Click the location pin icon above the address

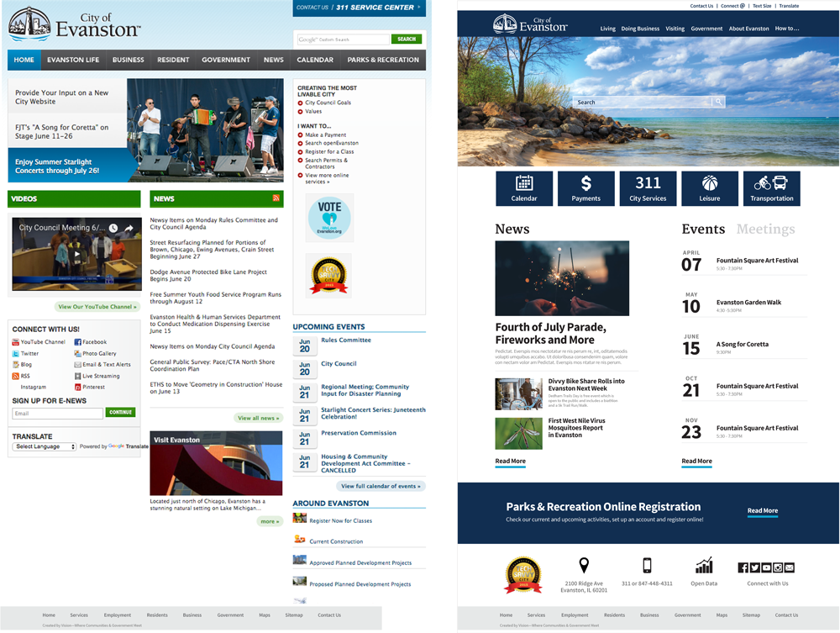pos(584,566)
